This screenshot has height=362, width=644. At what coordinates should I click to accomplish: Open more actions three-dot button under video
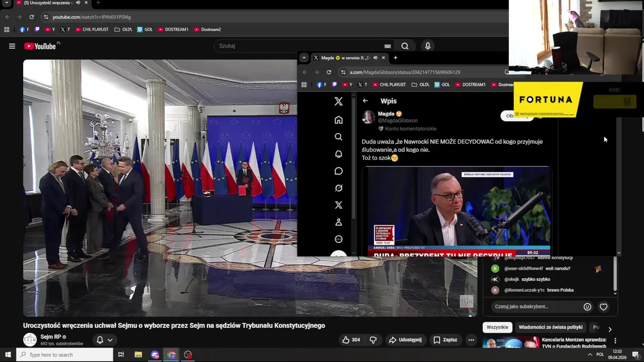(471, 340)
